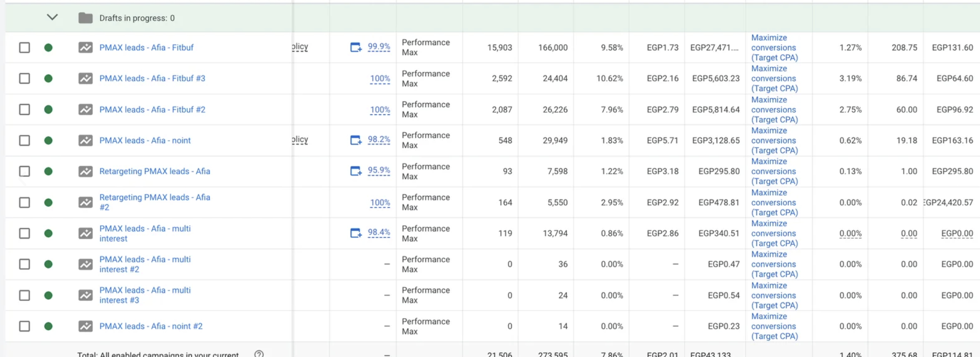
Task: Open status dot dropdown for Fitbuf #3 campaign
Action: click(48, 79)
